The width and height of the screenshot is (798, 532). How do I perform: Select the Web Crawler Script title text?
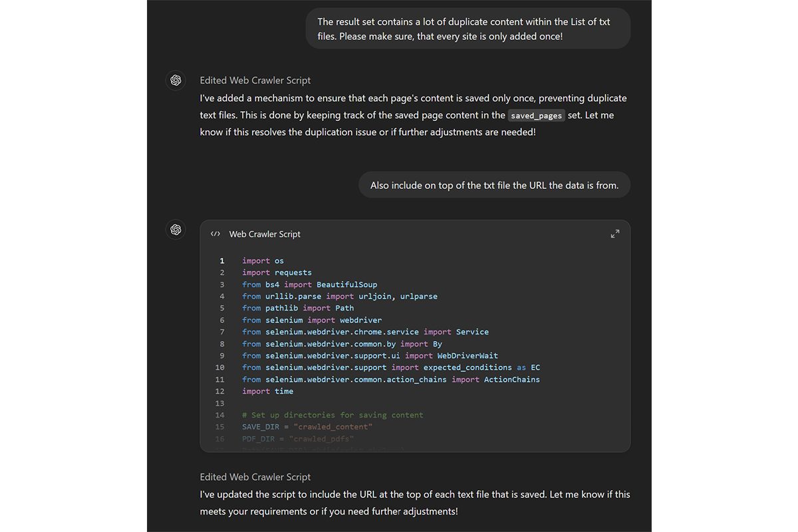264,233
